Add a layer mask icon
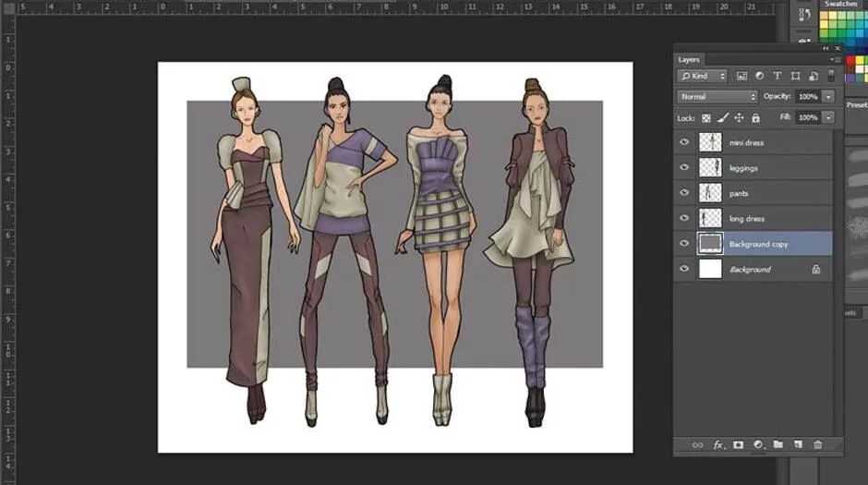 pos(738,444)
